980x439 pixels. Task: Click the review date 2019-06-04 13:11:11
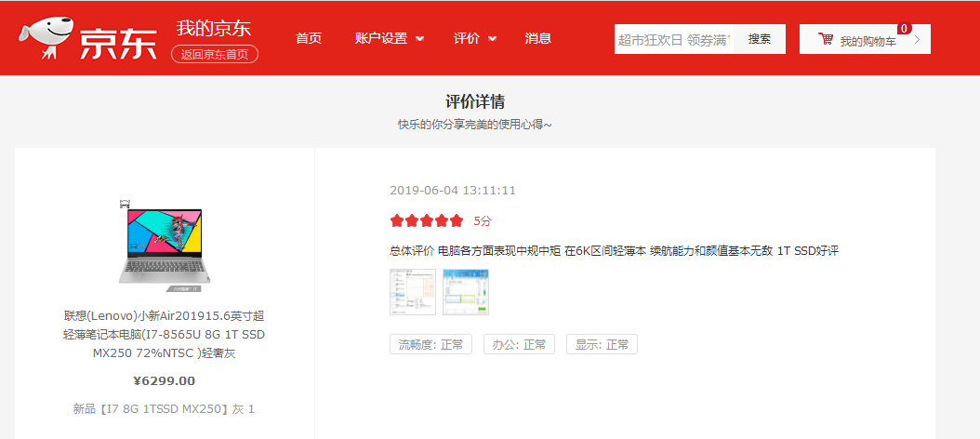(453, 190)
